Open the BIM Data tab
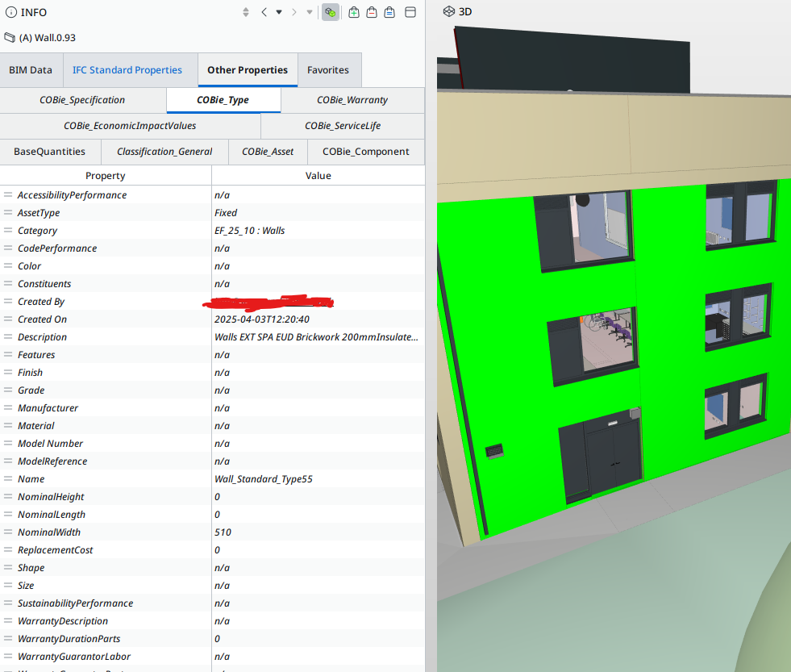The width and height of the screenshot is (791, 672). click(31, 70)
